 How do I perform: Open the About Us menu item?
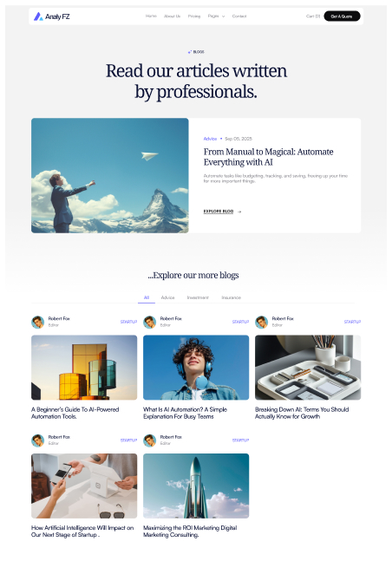tap(172, 16)
